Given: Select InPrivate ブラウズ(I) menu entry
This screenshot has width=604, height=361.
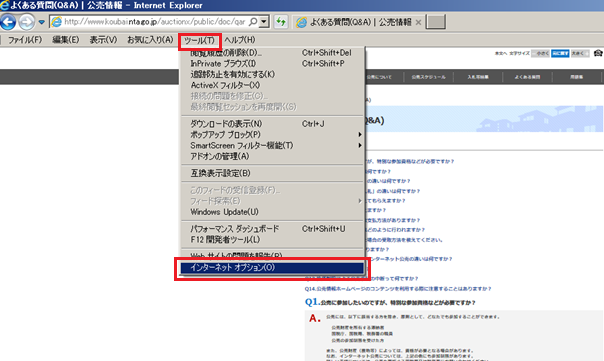Looking at the screenshot, I should (272, 64).
